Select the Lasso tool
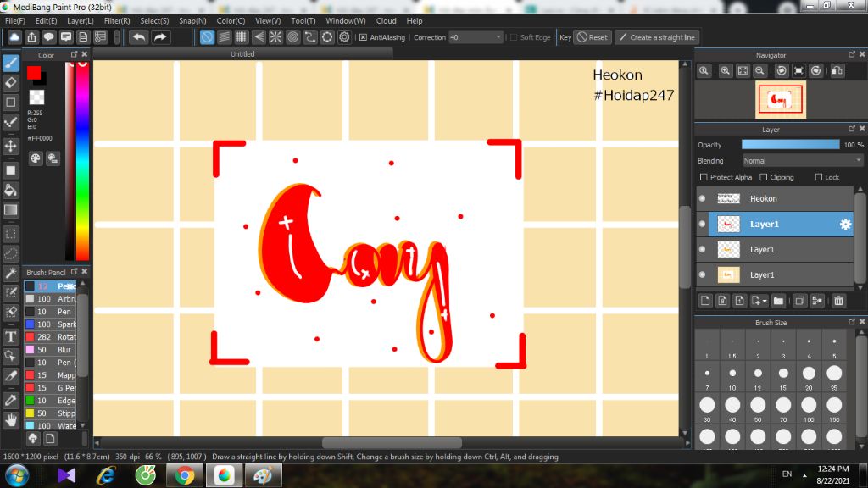 pos(11,254)
